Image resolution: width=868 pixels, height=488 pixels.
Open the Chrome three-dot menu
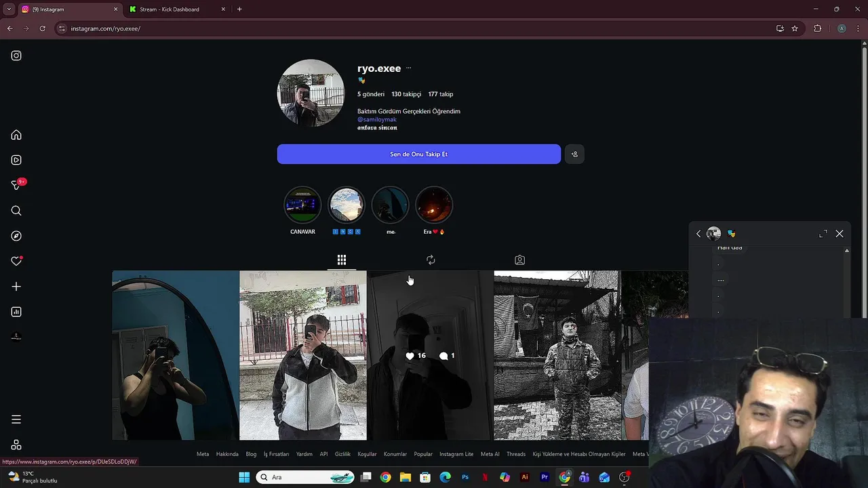tap(859, 28)
